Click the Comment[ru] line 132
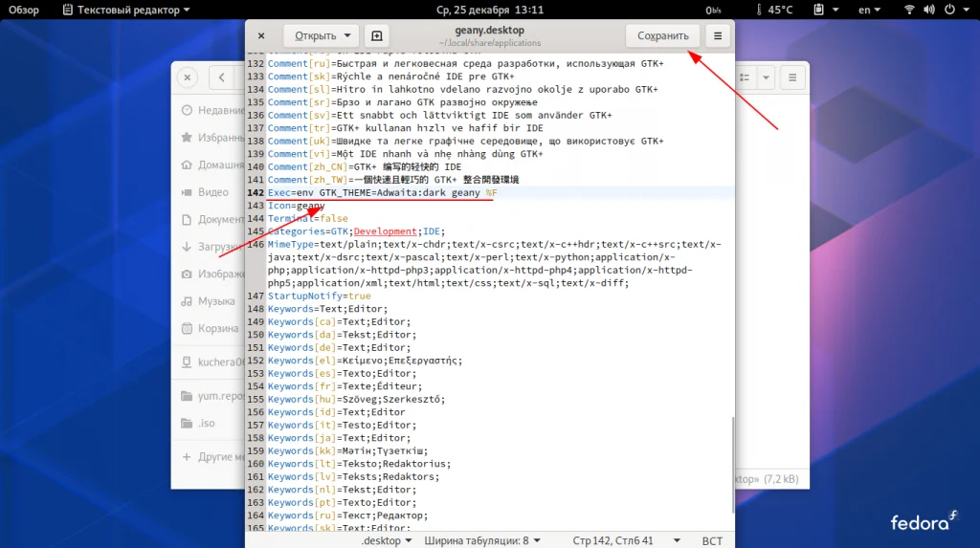Image resolution: width=980 pixels, height=548 pixels. [x=466, y=64]
